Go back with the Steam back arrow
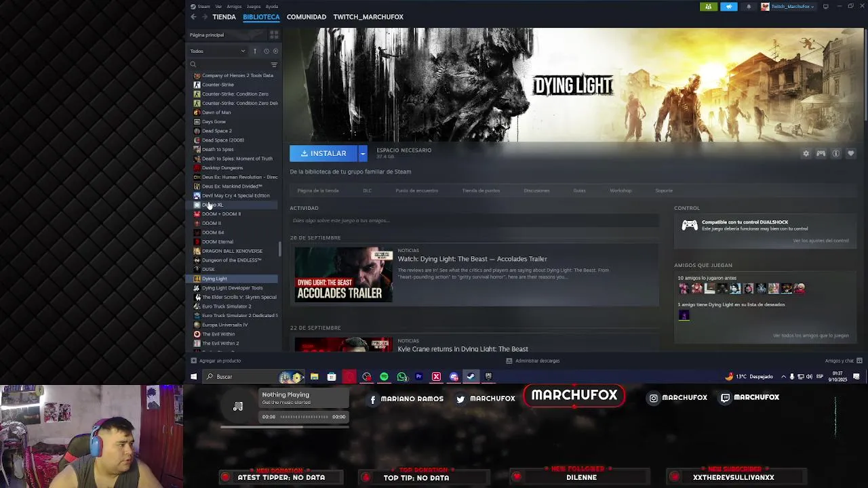This screenshot has width=868, height=488. point(193,17)
